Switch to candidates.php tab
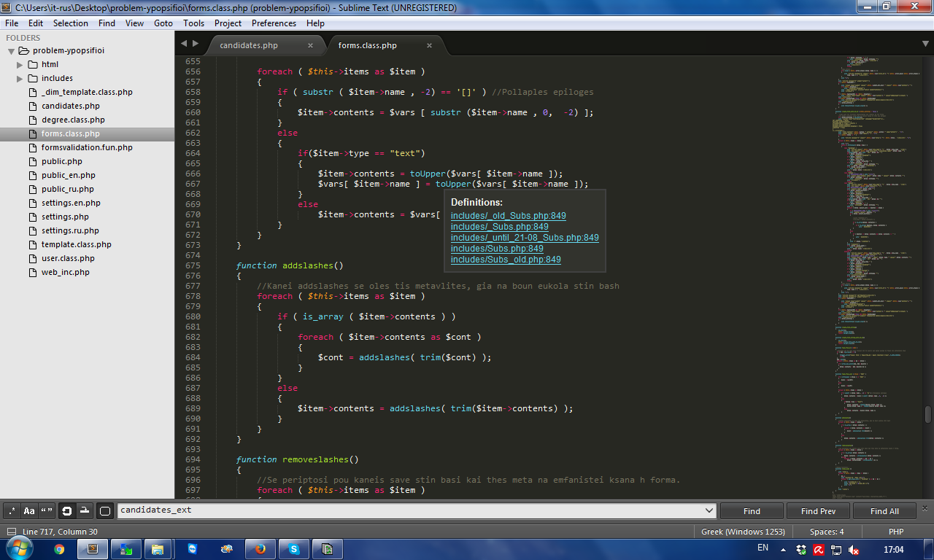 249,45
